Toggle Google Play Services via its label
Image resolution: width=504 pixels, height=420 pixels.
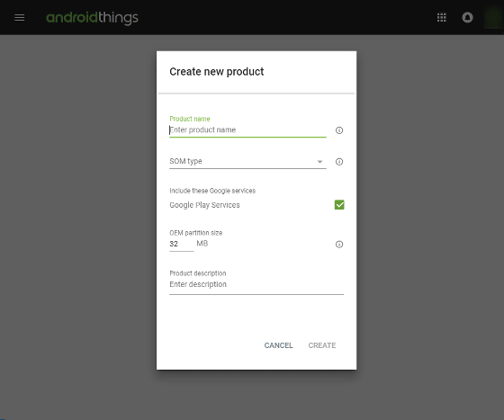pos(204,205)
